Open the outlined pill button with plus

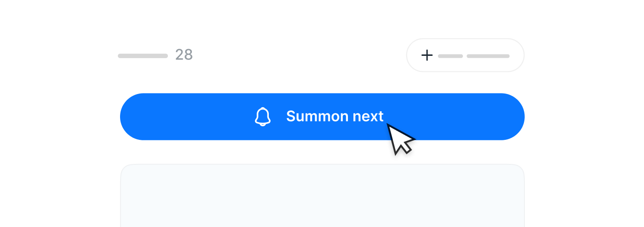[x=465, y=55]
